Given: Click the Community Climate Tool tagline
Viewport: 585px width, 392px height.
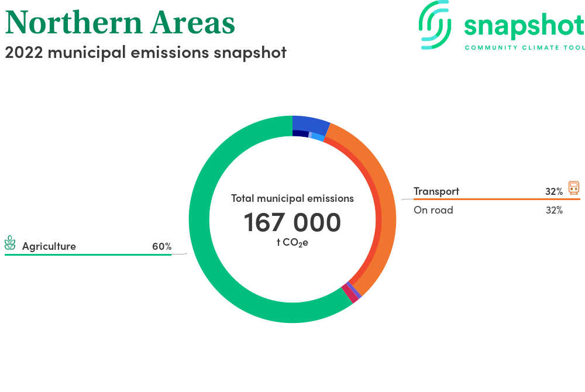Looking at the screenshot, I should pyautogui.click(x=524, y=47).
